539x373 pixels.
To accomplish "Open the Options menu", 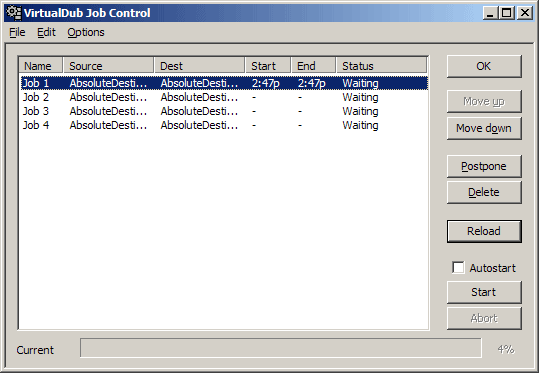I will 86,32.
